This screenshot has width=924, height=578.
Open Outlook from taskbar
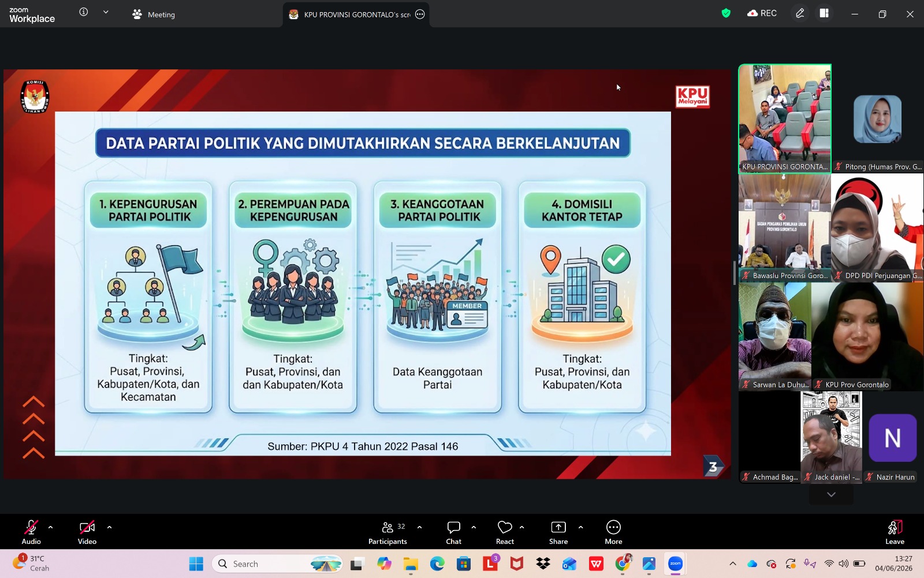click(x=569, y=564)
